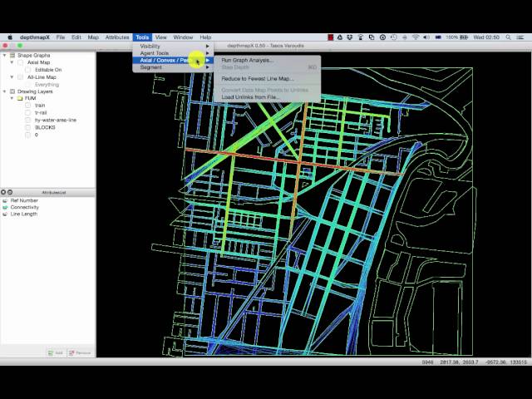Click the Drawing Layers grid icon
The image size is (532, 399).
click(x=12, y=91)
